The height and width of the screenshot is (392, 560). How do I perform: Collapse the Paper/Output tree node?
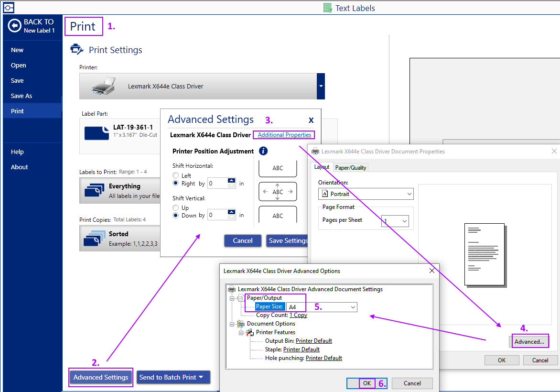[232, 298]
